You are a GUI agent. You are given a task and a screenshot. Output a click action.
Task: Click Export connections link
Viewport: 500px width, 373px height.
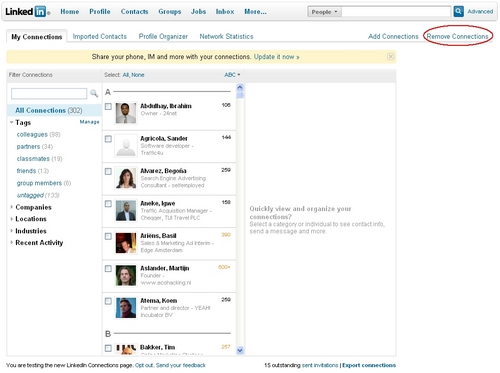(x=369, y=365)
